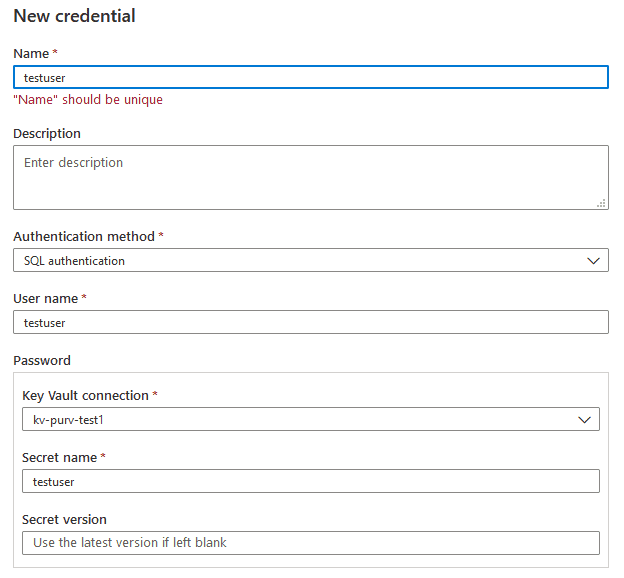Click the Description box resize handle
This screenshot has height=578, width=624.
coord(601,203)
